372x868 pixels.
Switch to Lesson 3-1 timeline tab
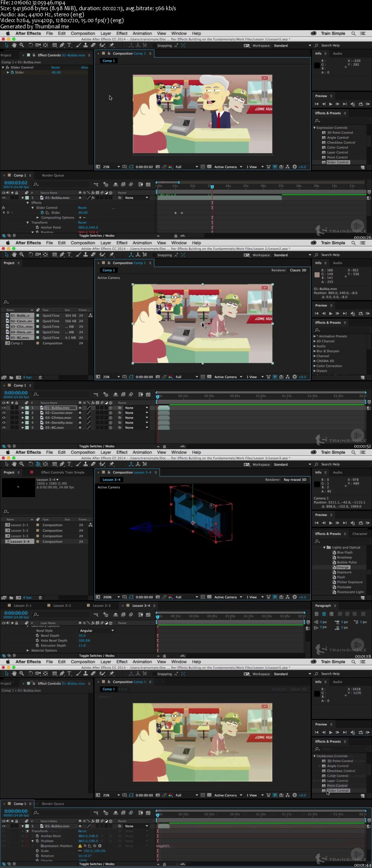23,606
